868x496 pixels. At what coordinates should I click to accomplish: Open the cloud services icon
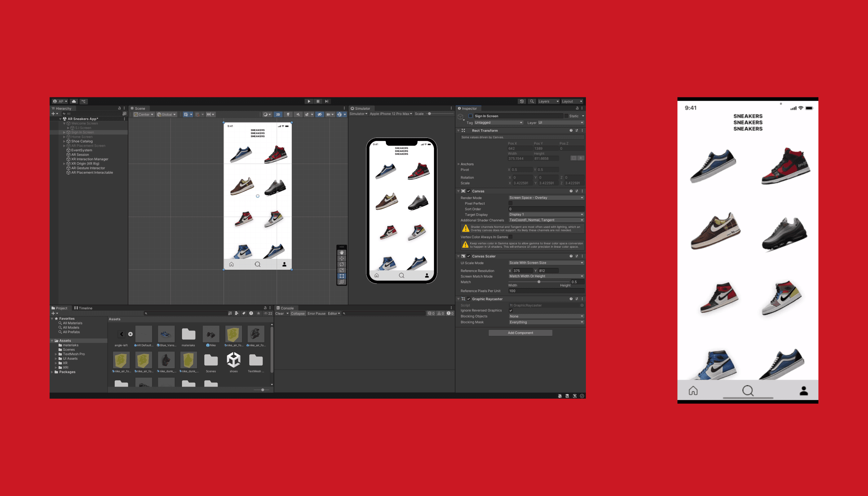tap(74, 101)
